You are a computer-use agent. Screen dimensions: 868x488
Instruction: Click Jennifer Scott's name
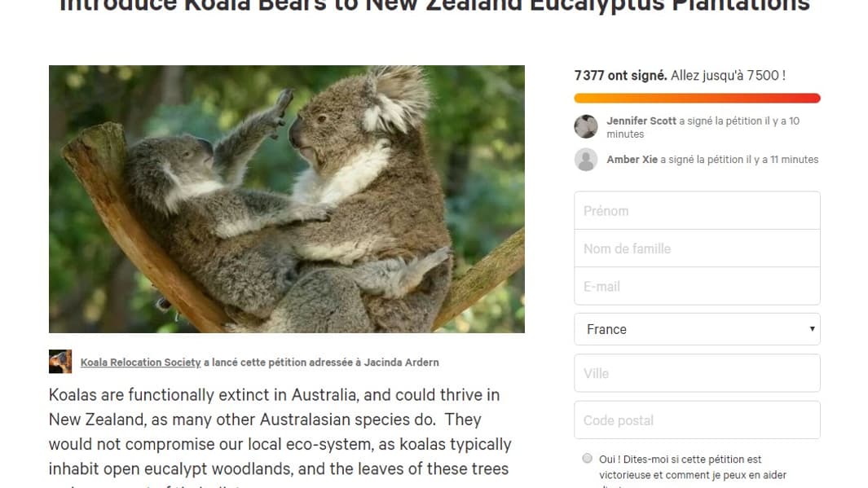coord(641,121)
